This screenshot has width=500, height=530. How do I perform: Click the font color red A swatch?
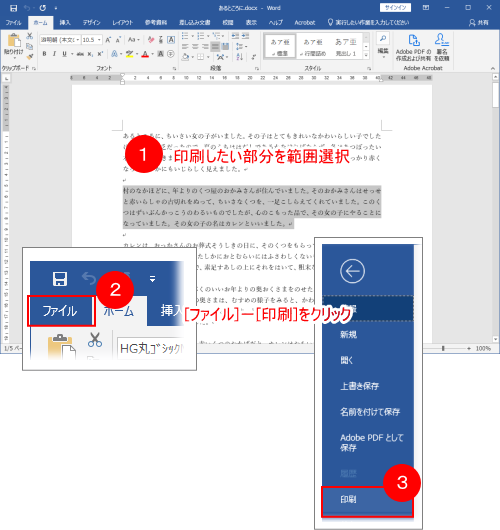(145, 54)
